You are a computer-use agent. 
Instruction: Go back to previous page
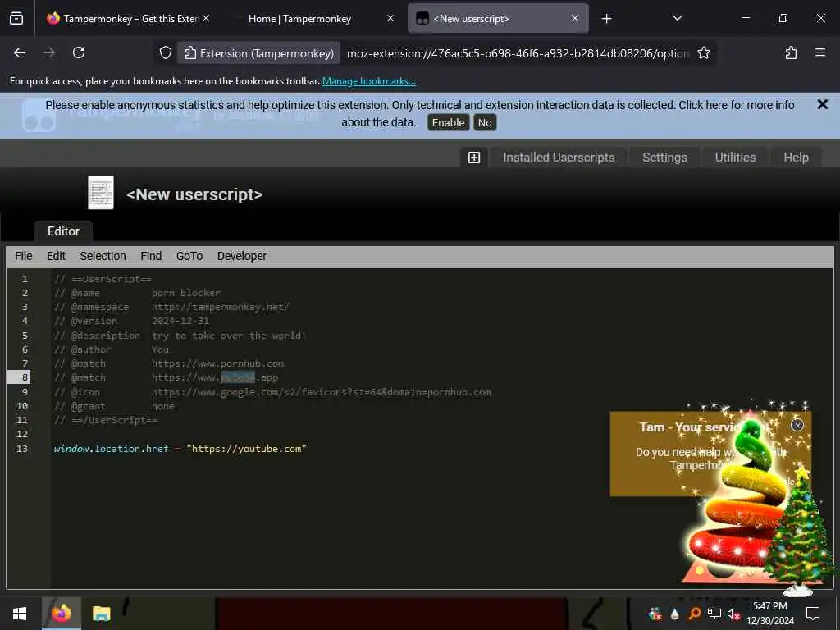pyautogui.click(x=20, y=52)
